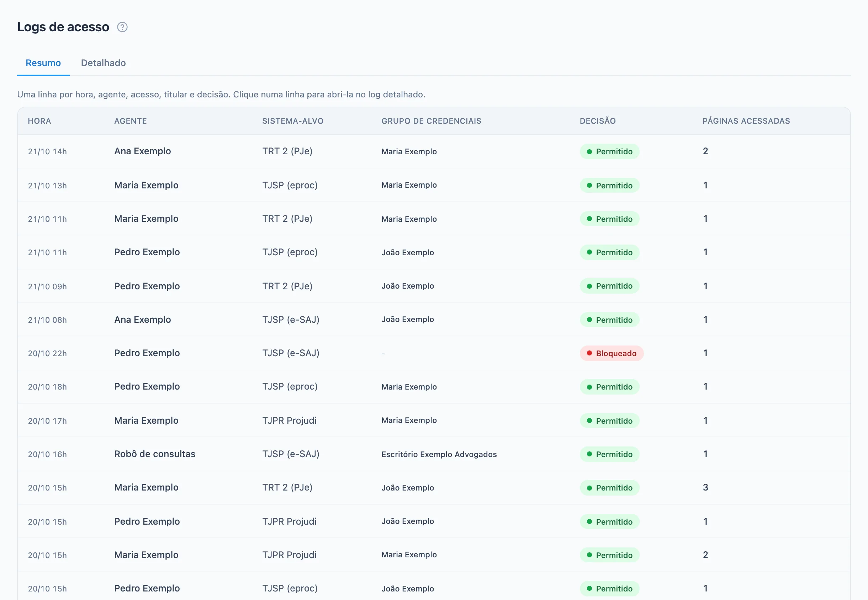The width and height of the screenshot is (868, 600).
Task: Click the SISTEMA-ALVO column header
Action: (293, 121)
